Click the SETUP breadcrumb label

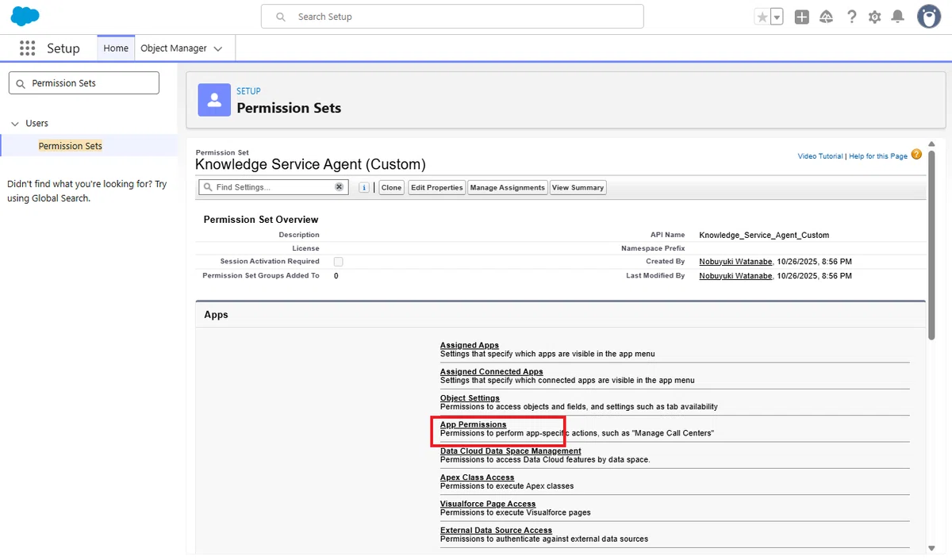pos(248,91)
